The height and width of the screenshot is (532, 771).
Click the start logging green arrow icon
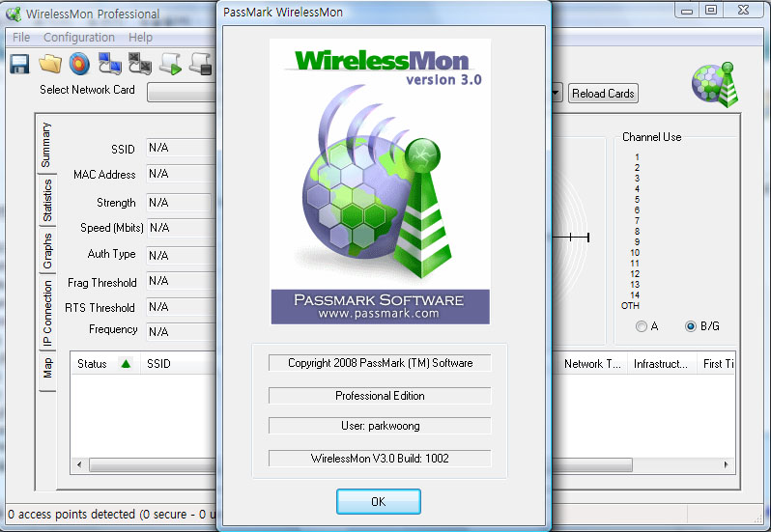click(x=170, y=65)
